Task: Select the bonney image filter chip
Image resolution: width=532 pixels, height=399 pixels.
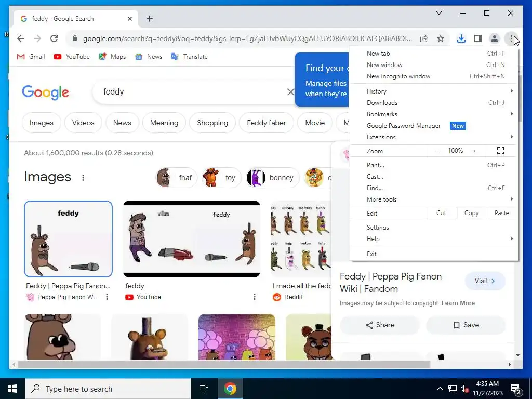Action: pyautogui.click(x=272, y=178)
